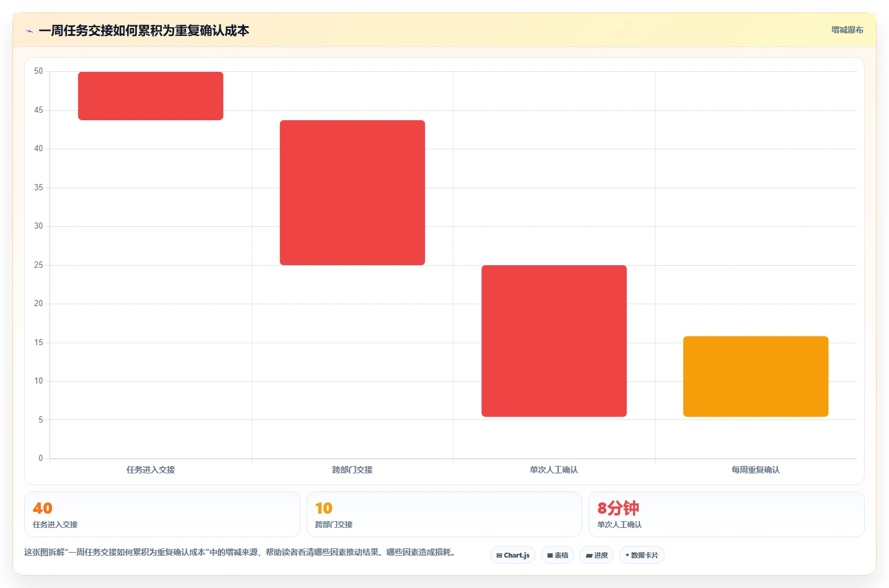The height and width of the screenshot is (588, 889).
Task: Click the x-axis label 每周重复确认
Action: 756,470
